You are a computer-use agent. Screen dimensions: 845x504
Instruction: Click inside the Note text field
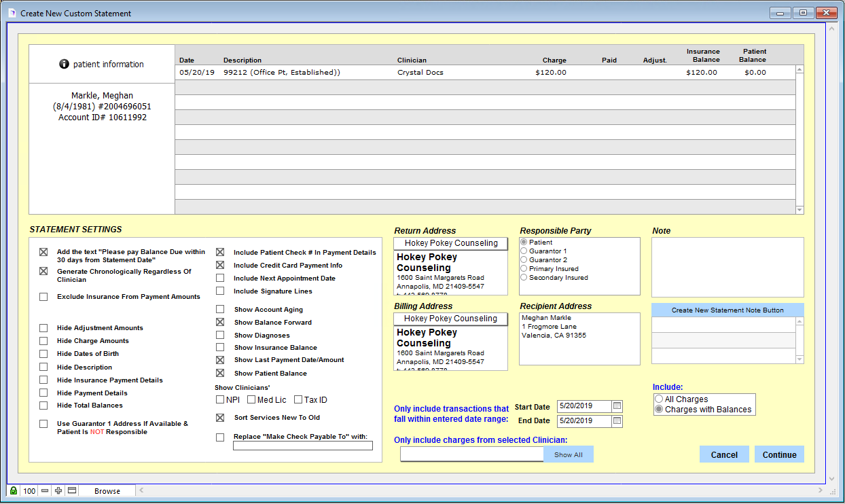click(727, 267)
